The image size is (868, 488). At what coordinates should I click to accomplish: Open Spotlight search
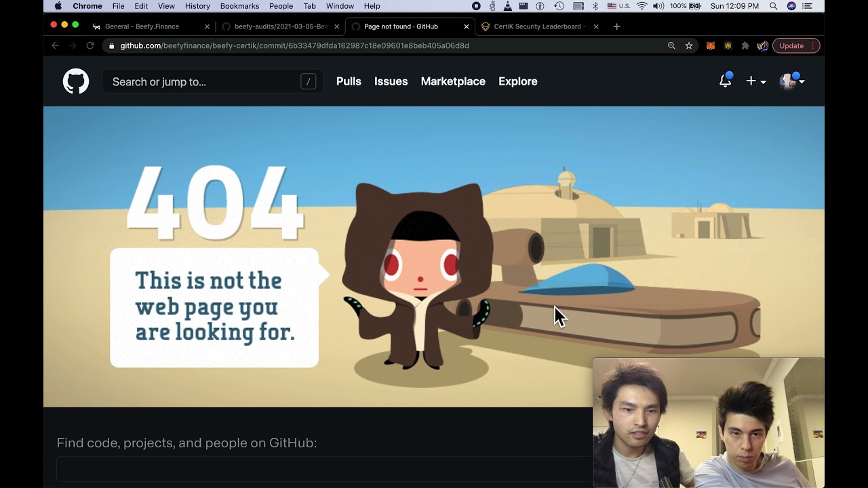coord(773,6)
